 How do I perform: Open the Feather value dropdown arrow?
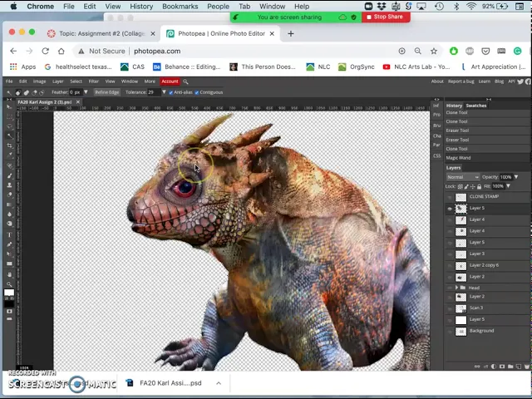(x=86, y=92)
